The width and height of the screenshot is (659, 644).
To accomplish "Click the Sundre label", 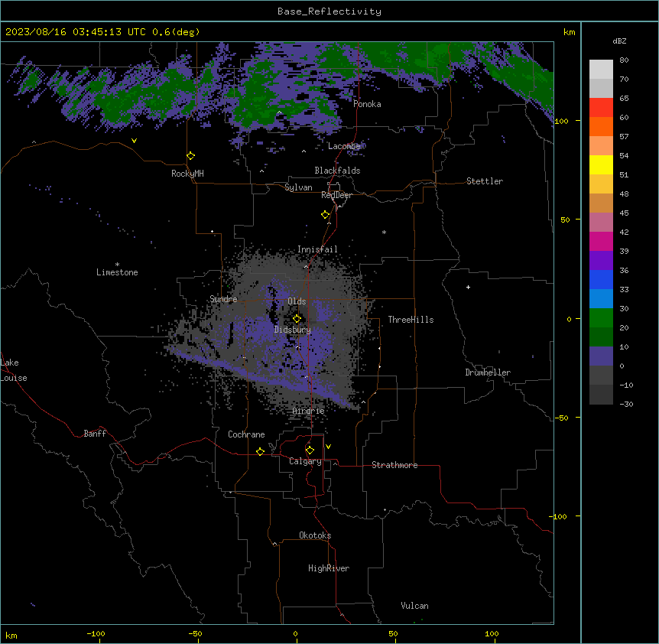I will pyautogui.click(x=223, y=299).
